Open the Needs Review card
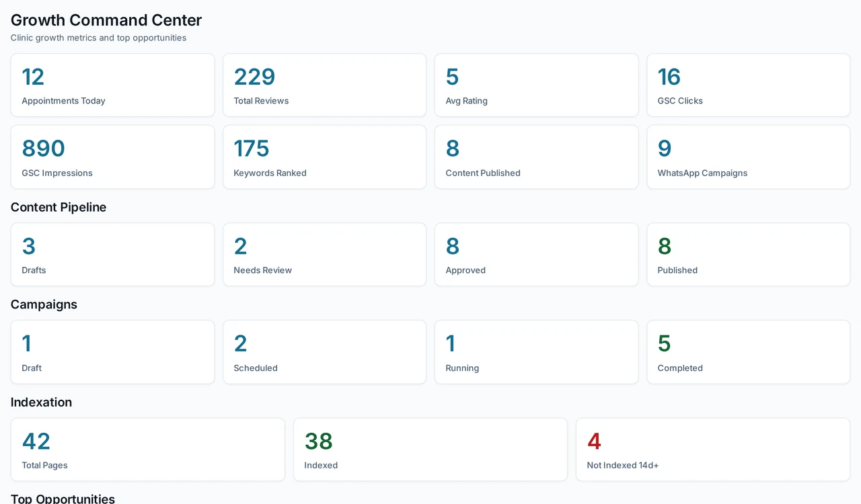The width and height of the screenshot is (861, 504). point(324,255)
